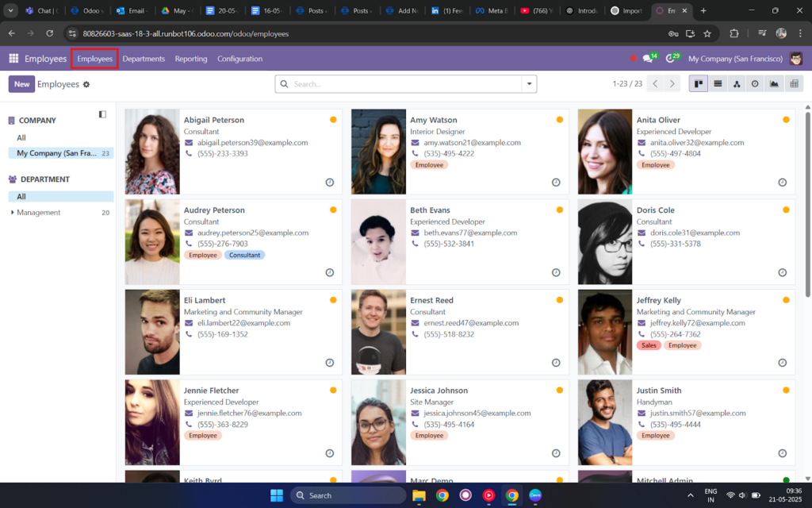Open the Reporting menu
Image resolution: width=812 pixels, height=508 pixels.
pyautogui.click(x=191, y=59)
